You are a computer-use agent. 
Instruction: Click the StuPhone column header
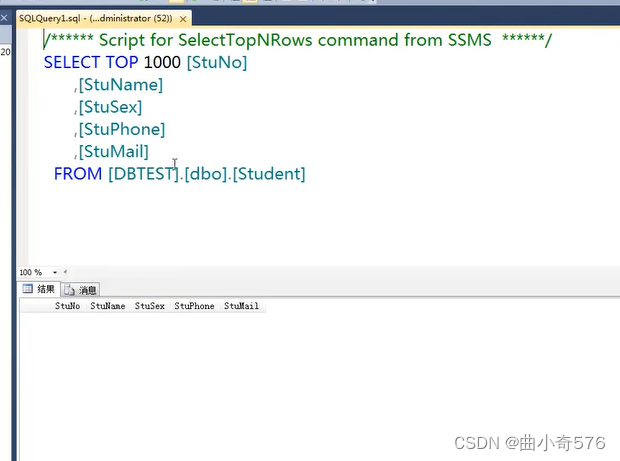click(x=194, y=306)
